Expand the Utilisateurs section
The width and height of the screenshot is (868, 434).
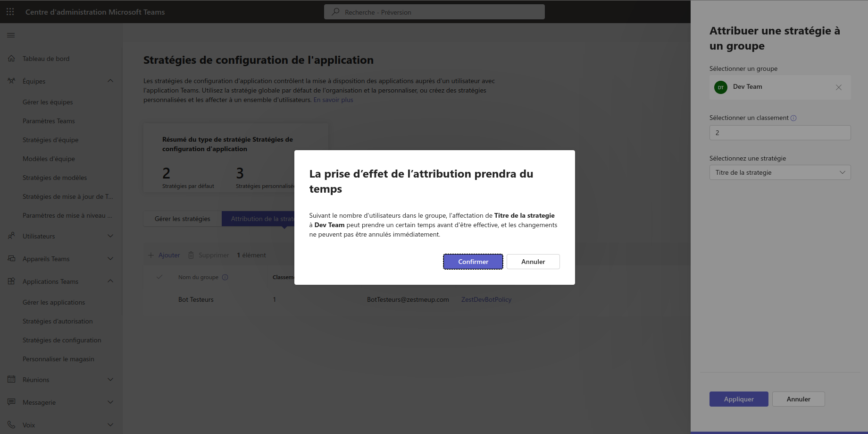(x=110, y=236)
